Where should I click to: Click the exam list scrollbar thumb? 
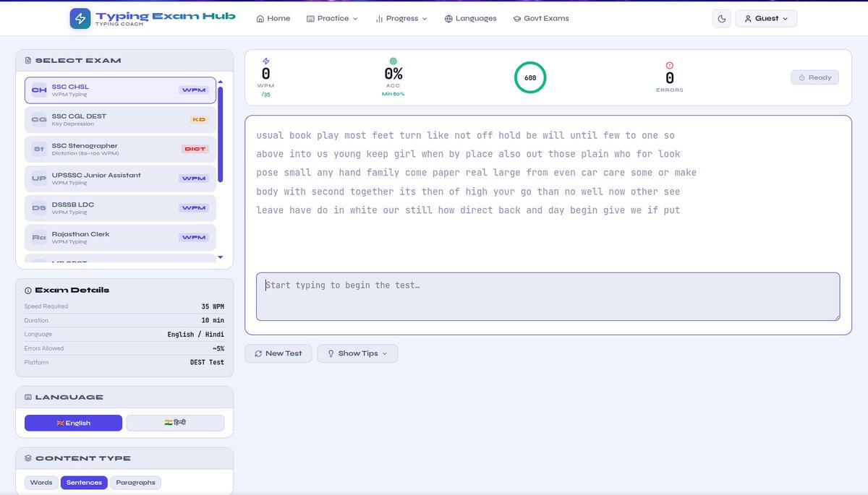click(x=221, y=134)
